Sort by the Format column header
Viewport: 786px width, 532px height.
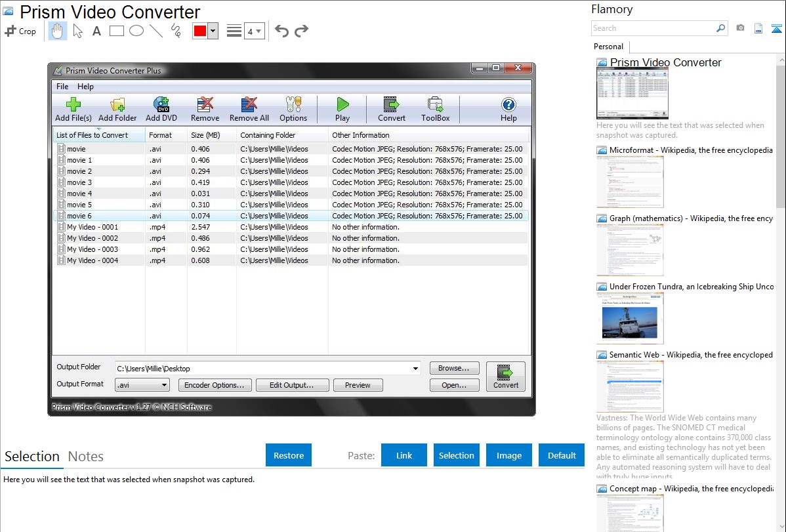click(166, 135)
